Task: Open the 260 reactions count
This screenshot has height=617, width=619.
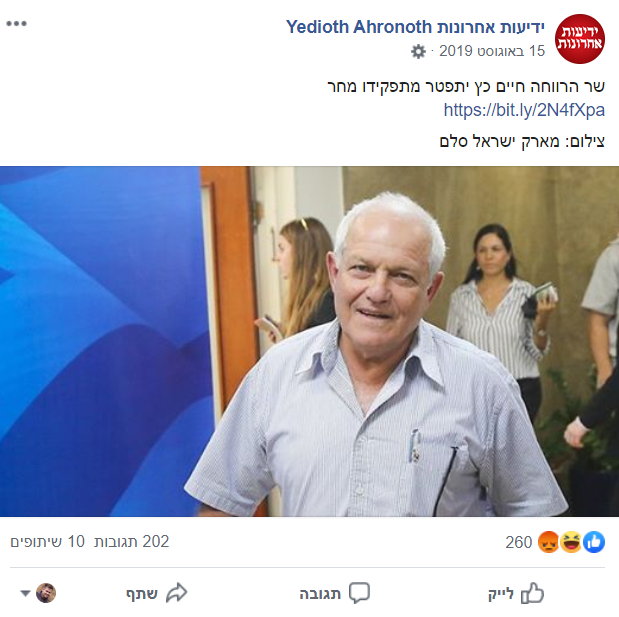Action: point(519,542)
